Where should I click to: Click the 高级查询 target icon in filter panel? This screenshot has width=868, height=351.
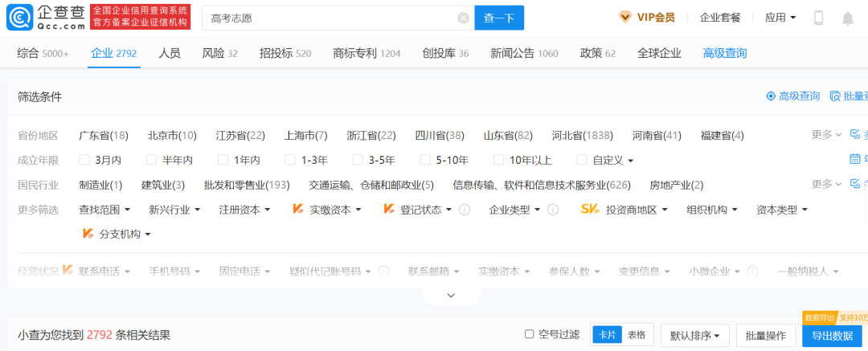(x=771, y=96)
